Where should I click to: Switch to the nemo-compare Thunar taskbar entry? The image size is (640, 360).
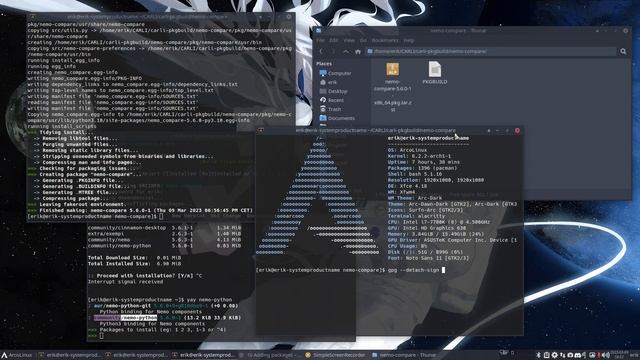point(404,355)
